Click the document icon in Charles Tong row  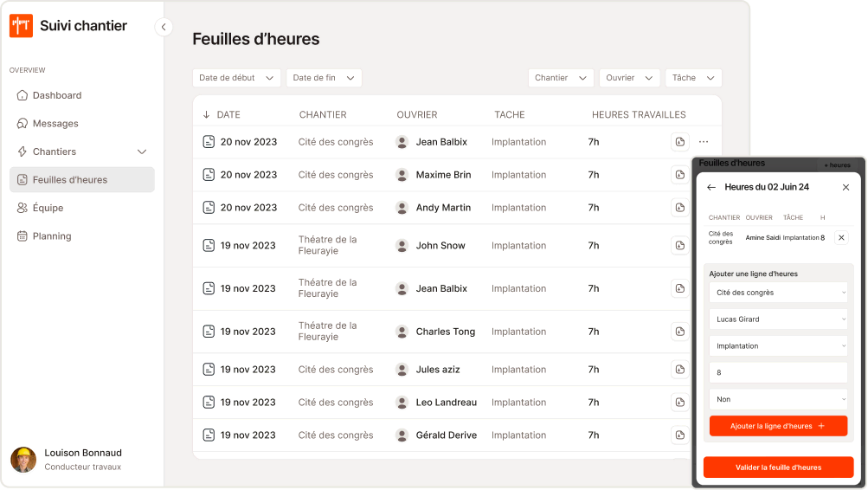(x=209, y=332)
